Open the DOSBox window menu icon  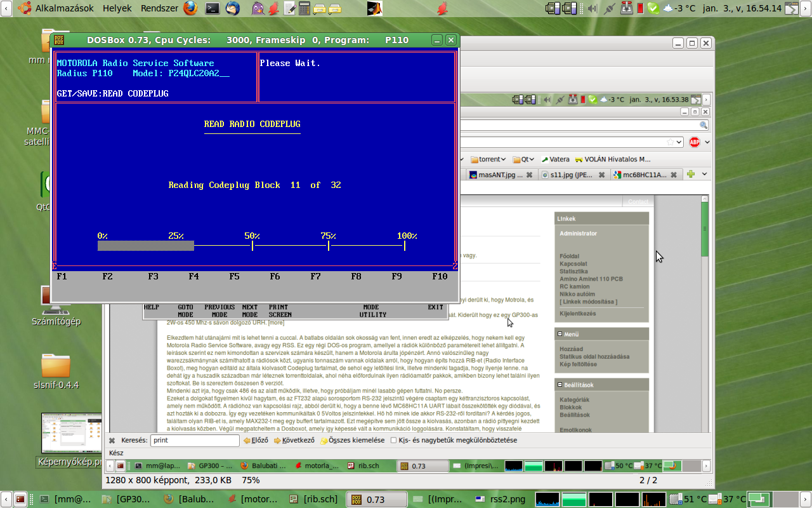[x=59, y=39]
